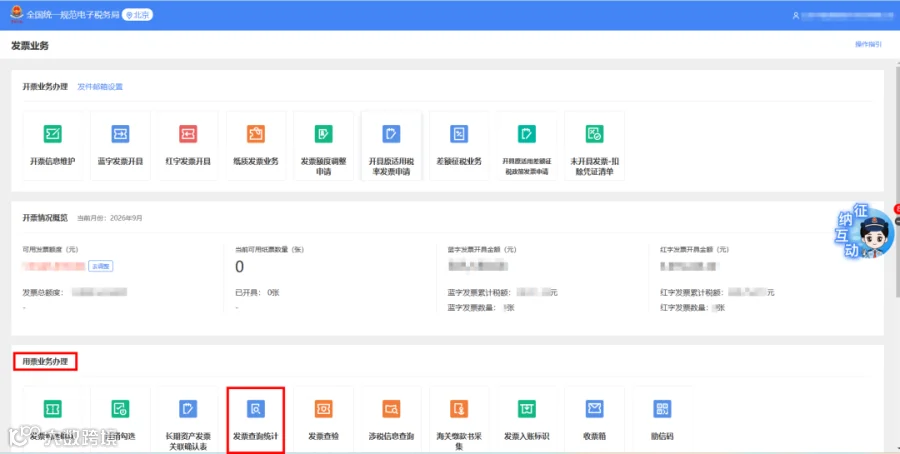The height and width of the screenshot is (454, 900).
Task: Click the 用票业务办理 section title
Action: pyautogui.click(x=45, y=362)
